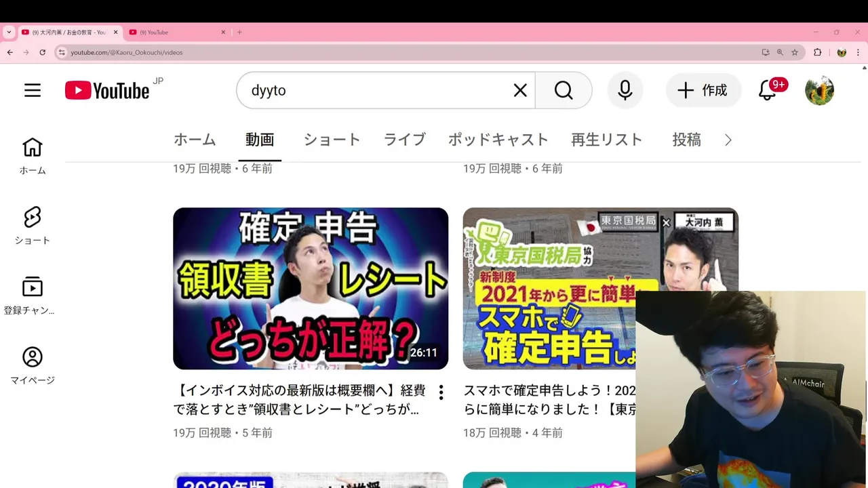Show more channel tabs with the chevron
Image resolution: width=868 pixels, height=488 pixels.
(x=728, y=140)
